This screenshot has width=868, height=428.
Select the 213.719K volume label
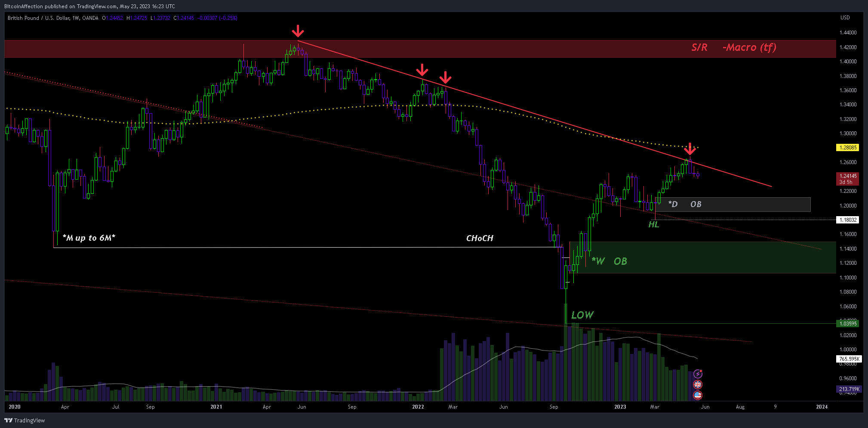849,389
